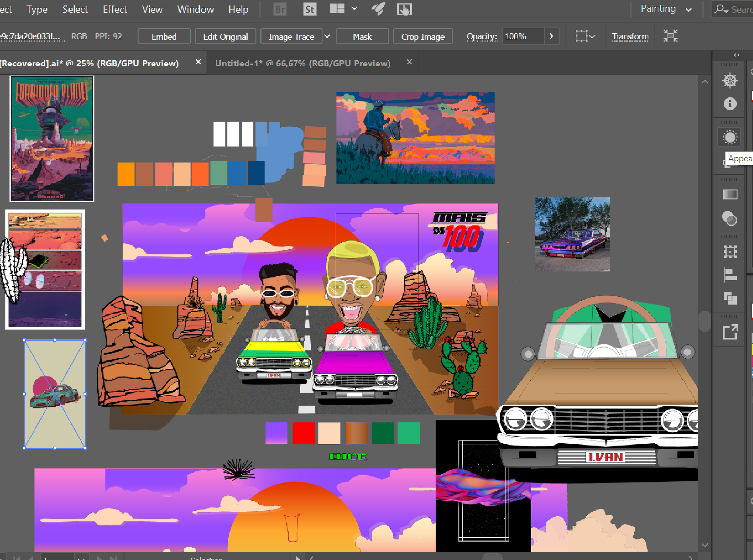Click the Crop Image button

pos(423,37)
